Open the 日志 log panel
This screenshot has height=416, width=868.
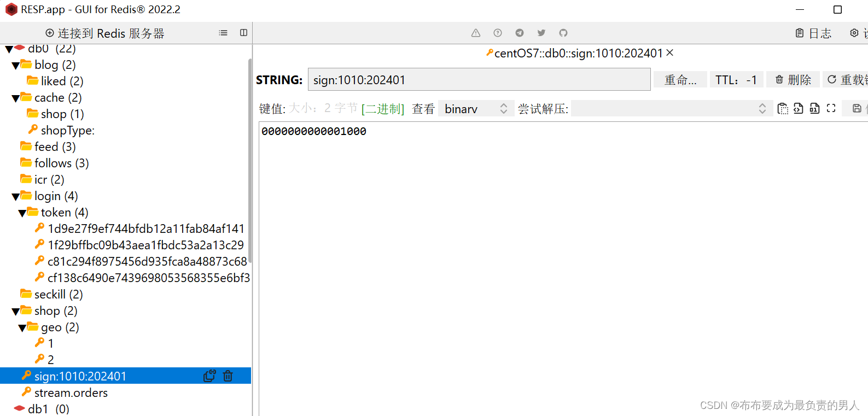click(813, 33)
